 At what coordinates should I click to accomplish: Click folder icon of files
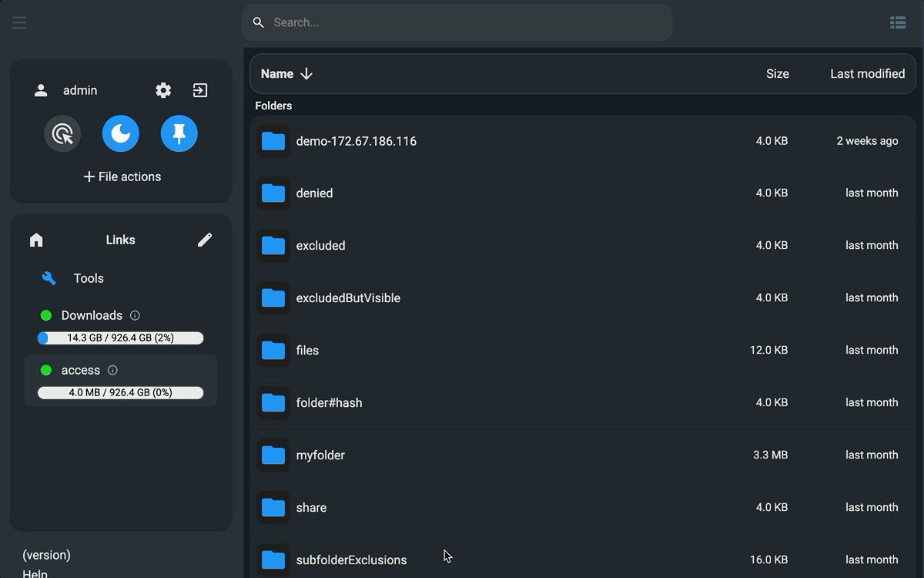point(273,351)
